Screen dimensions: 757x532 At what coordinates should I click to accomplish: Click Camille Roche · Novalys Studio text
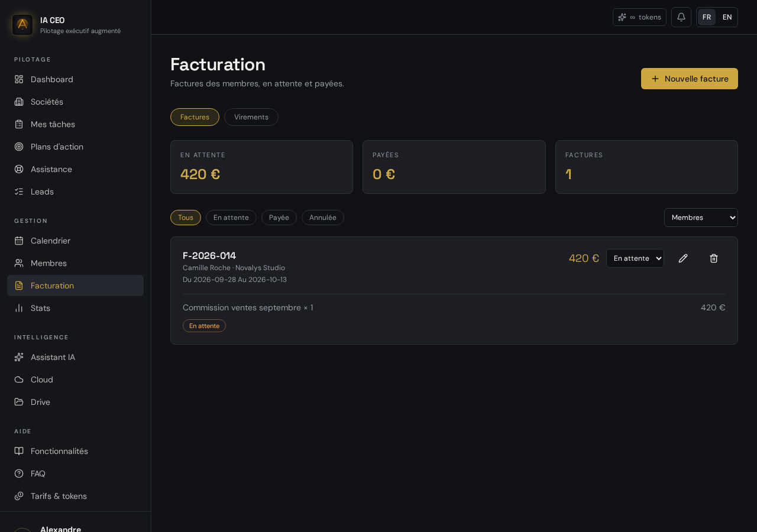234,268
